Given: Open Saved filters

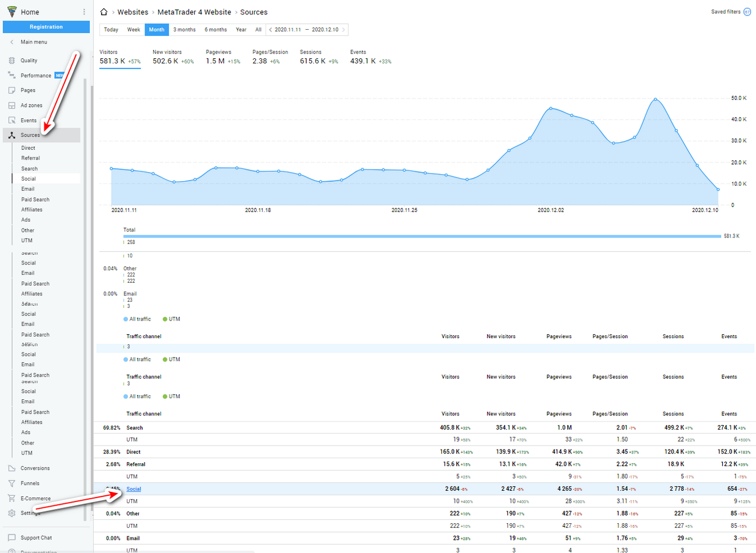Looking at the screenshot, I should click(726, 12).
